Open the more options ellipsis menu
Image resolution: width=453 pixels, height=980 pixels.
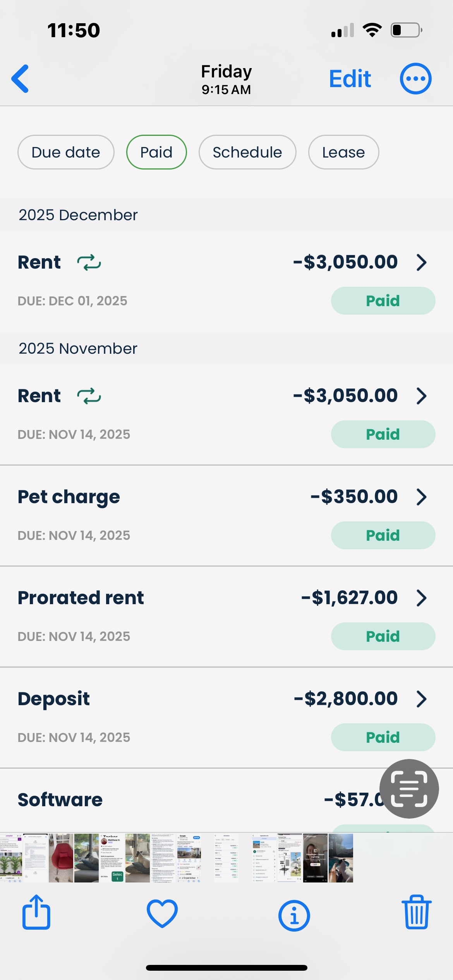point(415,79)
